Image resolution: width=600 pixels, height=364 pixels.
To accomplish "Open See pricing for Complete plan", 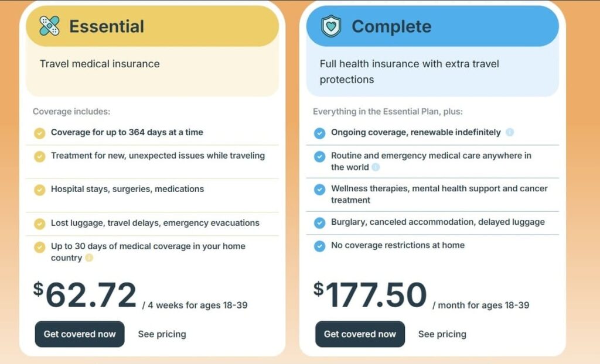I will pos(442,334).
